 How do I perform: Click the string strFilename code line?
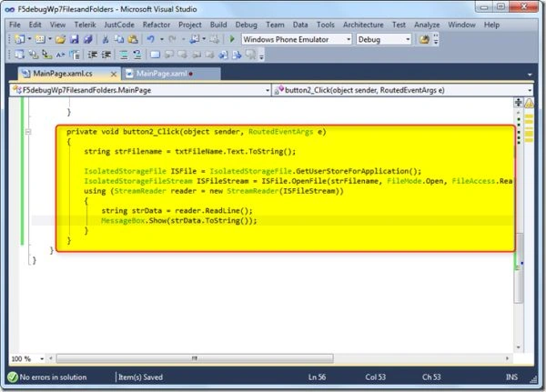190,152
